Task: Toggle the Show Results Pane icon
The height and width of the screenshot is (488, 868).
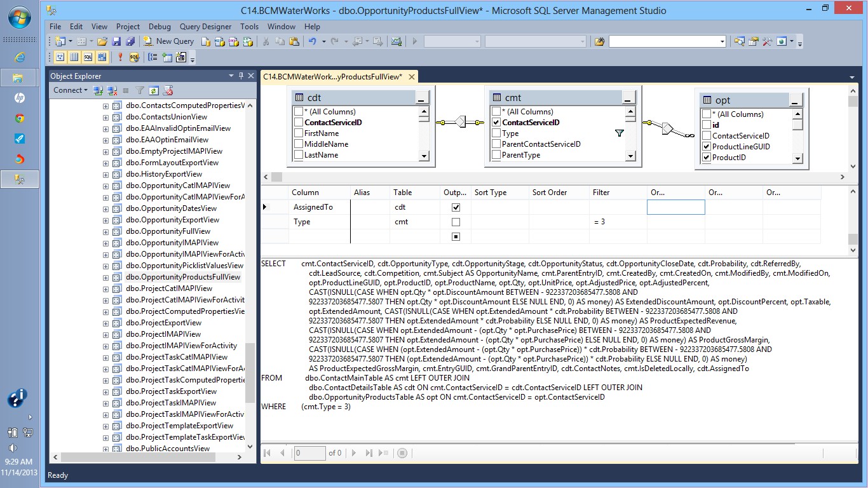Action: pyautogui.click(x=102, y=57)
